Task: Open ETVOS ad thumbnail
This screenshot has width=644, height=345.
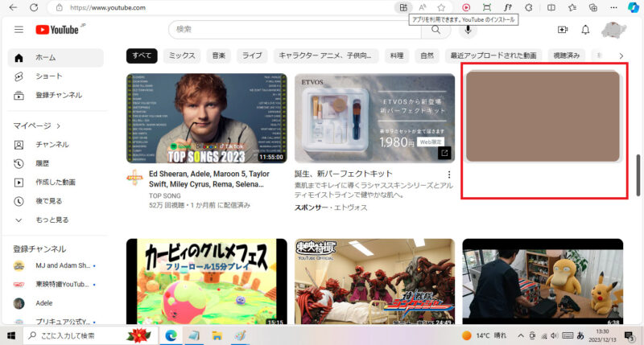Action: [374, 118]
